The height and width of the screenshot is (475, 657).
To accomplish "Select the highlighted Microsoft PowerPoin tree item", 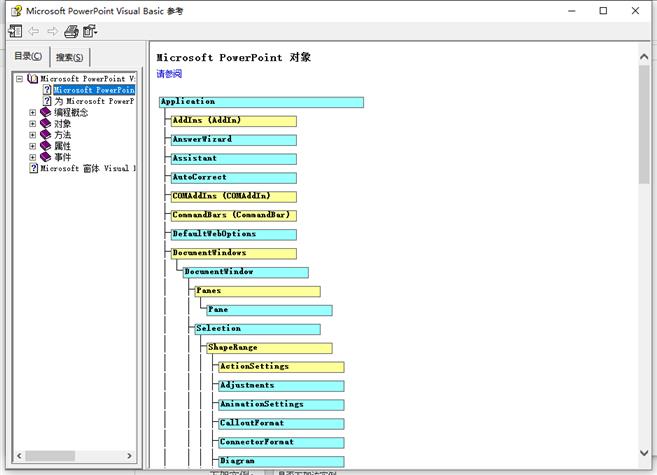I will [x=94, y=90].
